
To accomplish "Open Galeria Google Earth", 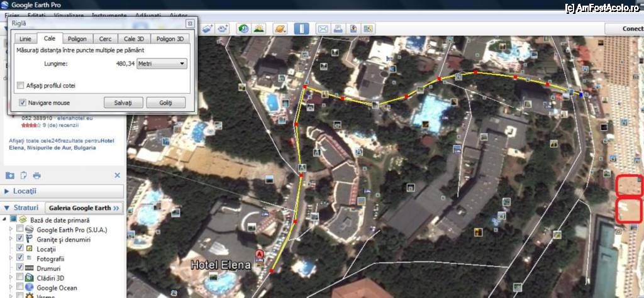I will pos(84,208).
